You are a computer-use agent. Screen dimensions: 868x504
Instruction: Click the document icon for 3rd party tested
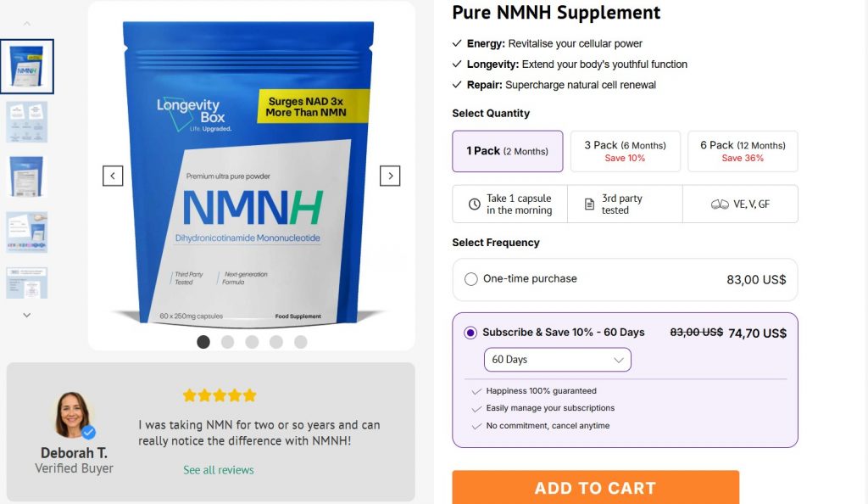[590, 204]
